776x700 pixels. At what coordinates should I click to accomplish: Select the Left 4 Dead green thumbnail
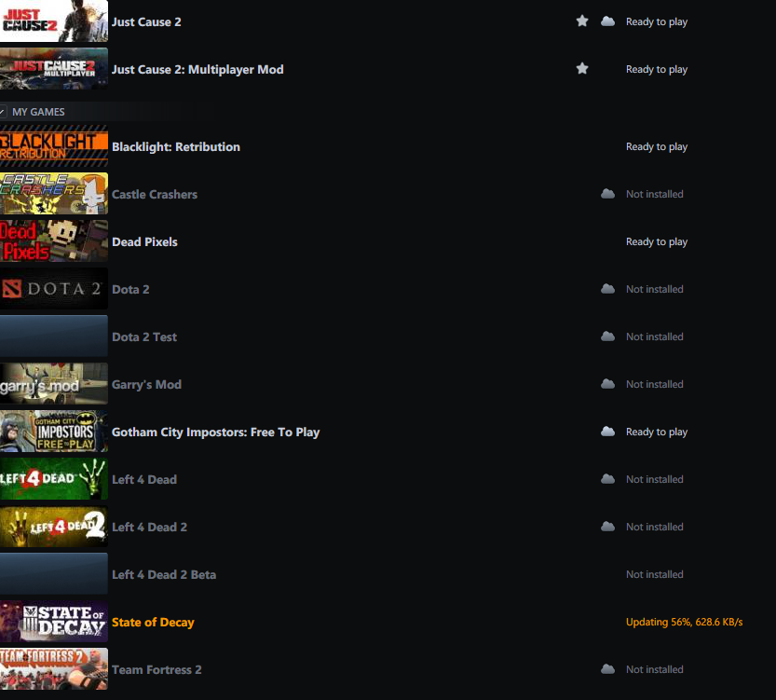(53, 478)
